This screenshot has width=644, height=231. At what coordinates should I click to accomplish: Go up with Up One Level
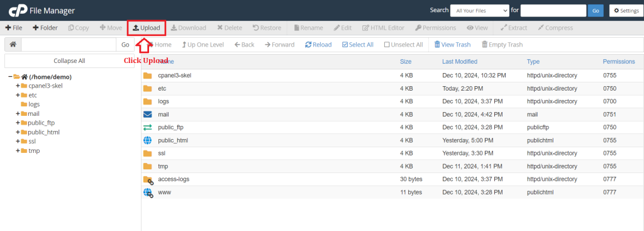[203, 45]
